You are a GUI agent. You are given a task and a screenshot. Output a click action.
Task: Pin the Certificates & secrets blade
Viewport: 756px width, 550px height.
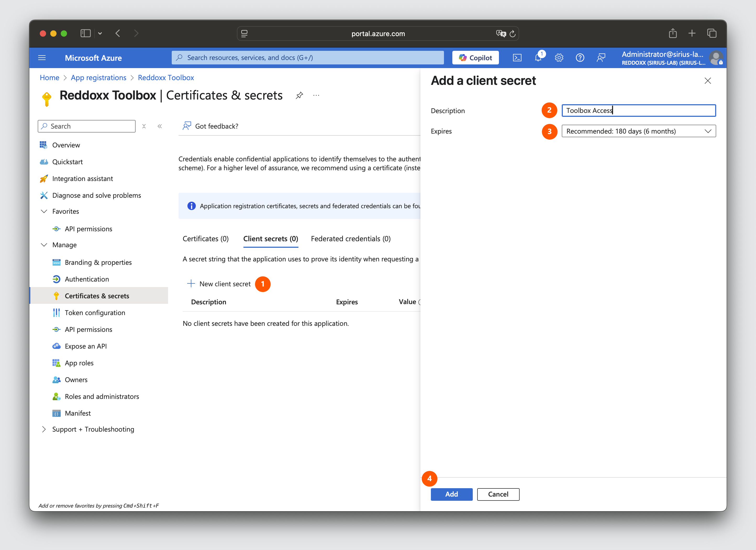pyautogui.click(x=299, y=95)
